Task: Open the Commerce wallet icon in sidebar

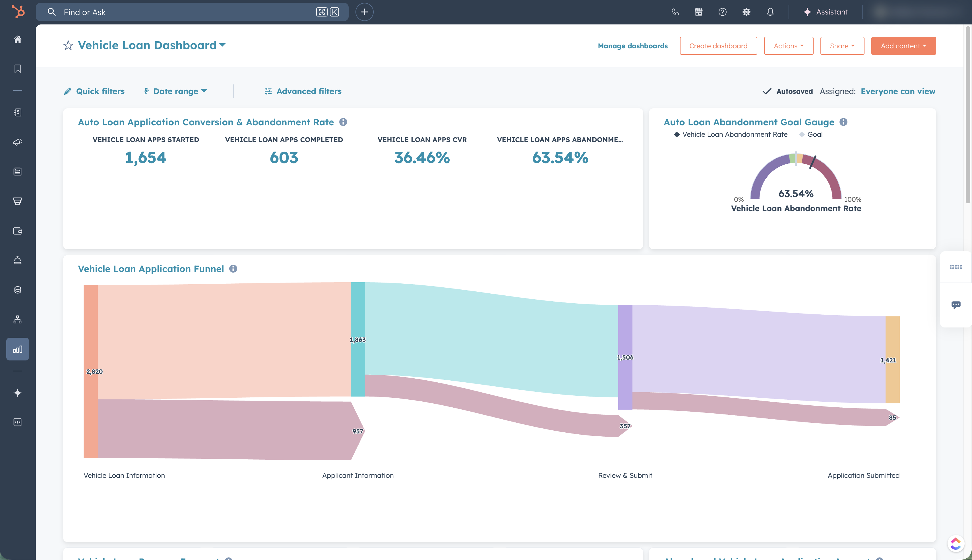Action: [17, 231]
